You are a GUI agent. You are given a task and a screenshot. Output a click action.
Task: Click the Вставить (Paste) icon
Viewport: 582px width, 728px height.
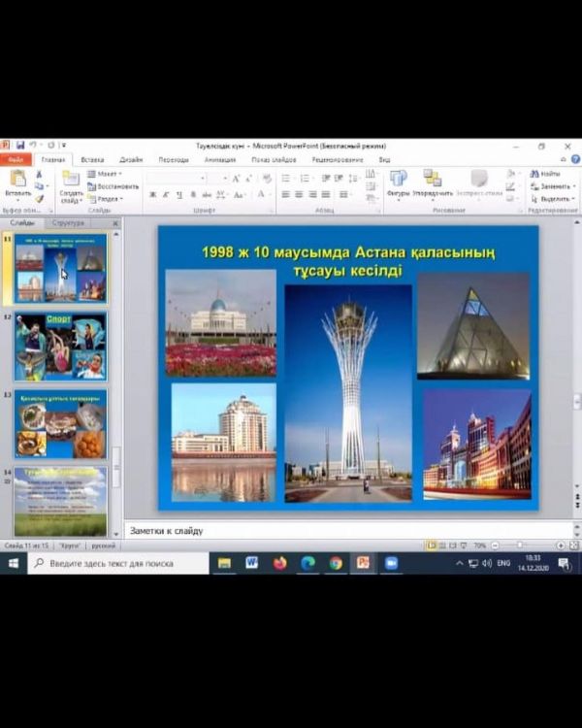click(x=17, y=181)
